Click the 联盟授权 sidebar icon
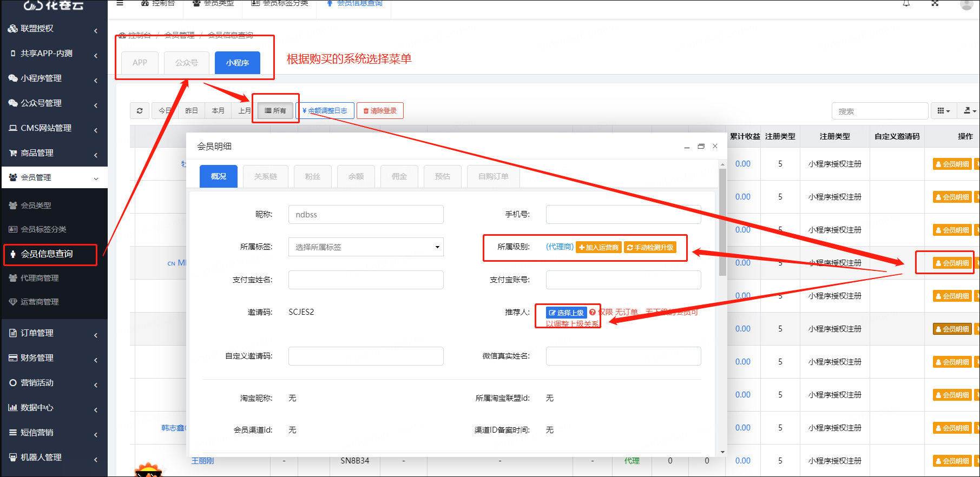 [x=13, y=29]
